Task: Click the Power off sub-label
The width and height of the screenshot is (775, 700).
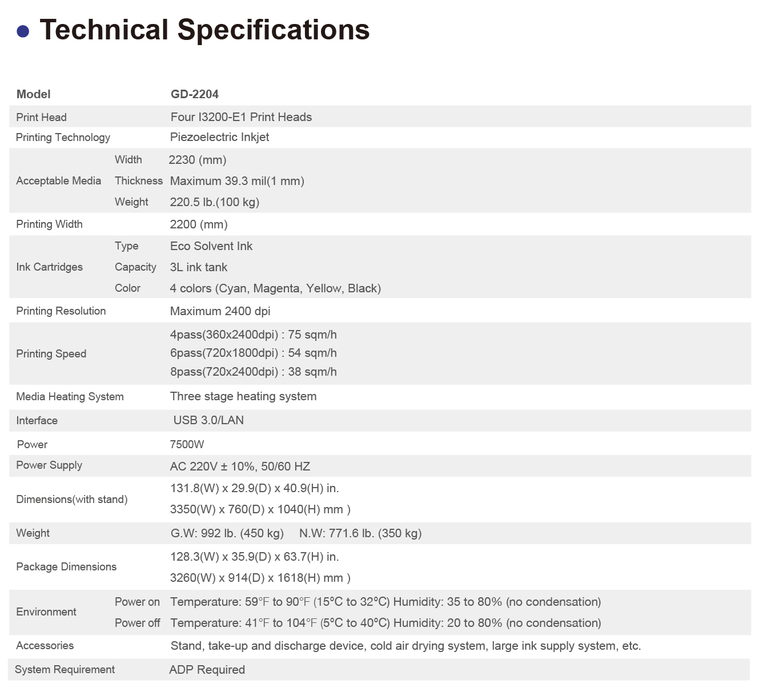Action: coord(137,623)
